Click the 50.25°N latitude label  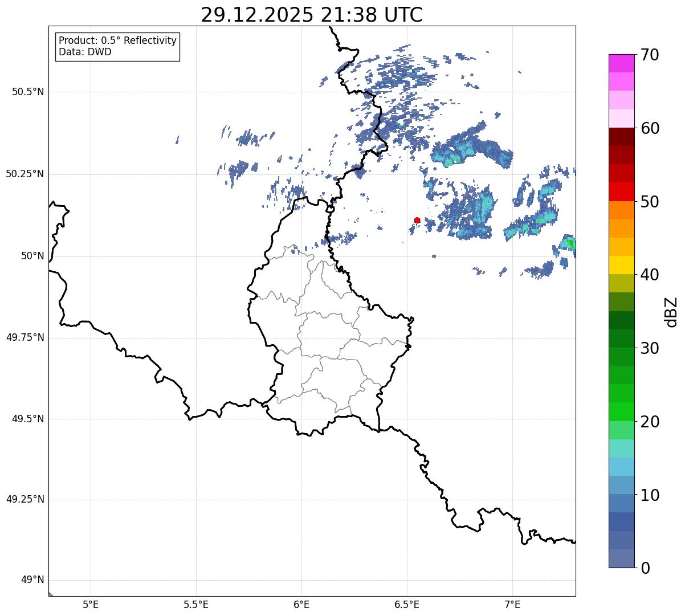(25, 174)
